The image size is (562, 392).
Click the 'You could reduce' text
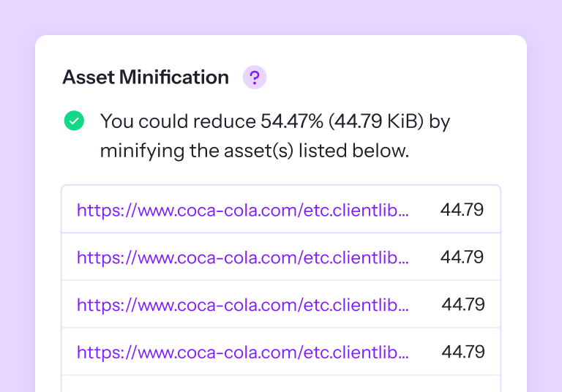tap(178, 121)
